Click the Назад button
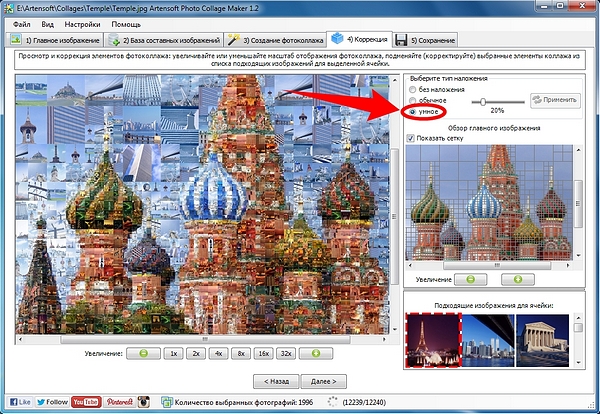Screen dimensions: 600x414 click(x=276, y=381)
